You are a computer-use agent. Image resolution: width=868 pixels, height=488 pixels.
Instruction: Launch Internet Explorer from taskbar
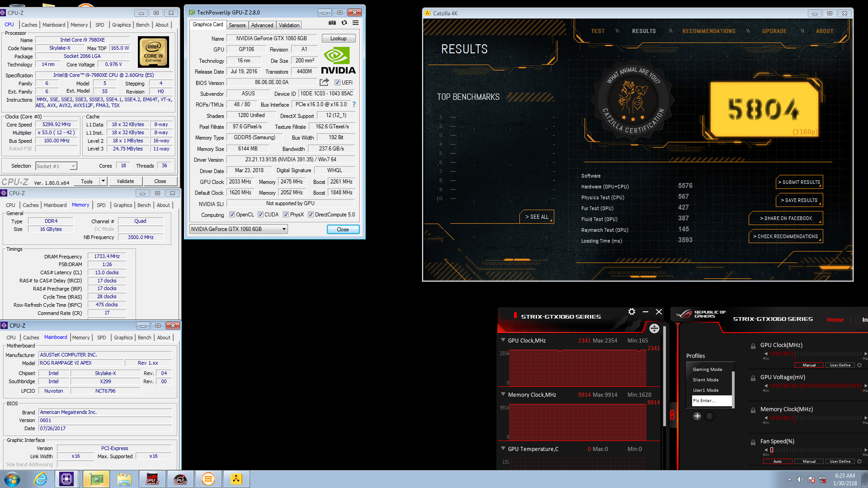pyautogui.click(x=40, y=479)
